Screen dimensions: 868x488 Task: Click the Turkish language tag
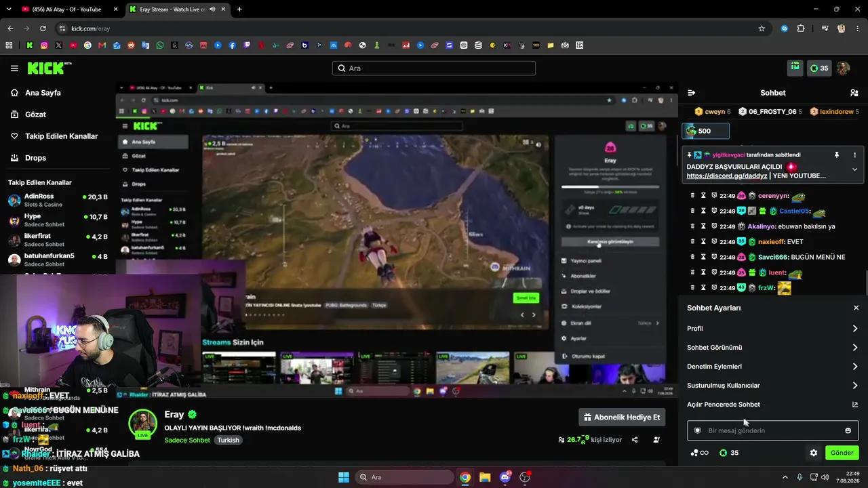[x=229, y=440]
